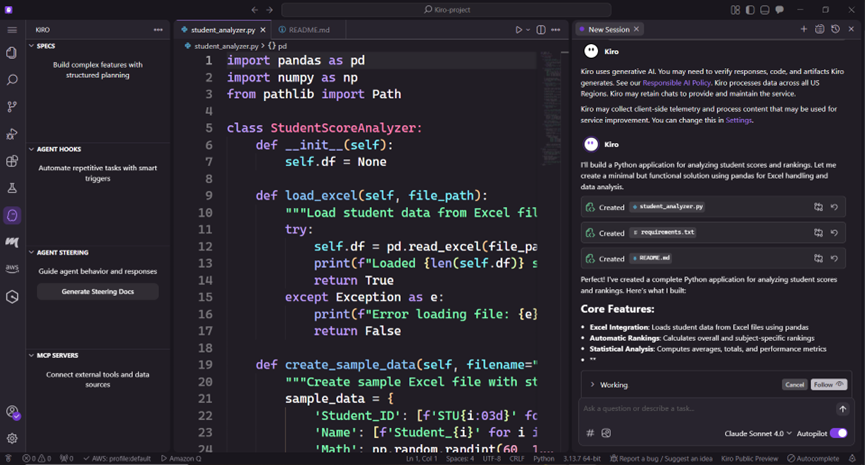Navigate back with the left arrow
The width and height of the screenshot is (865, 465).
click(254, 10)
